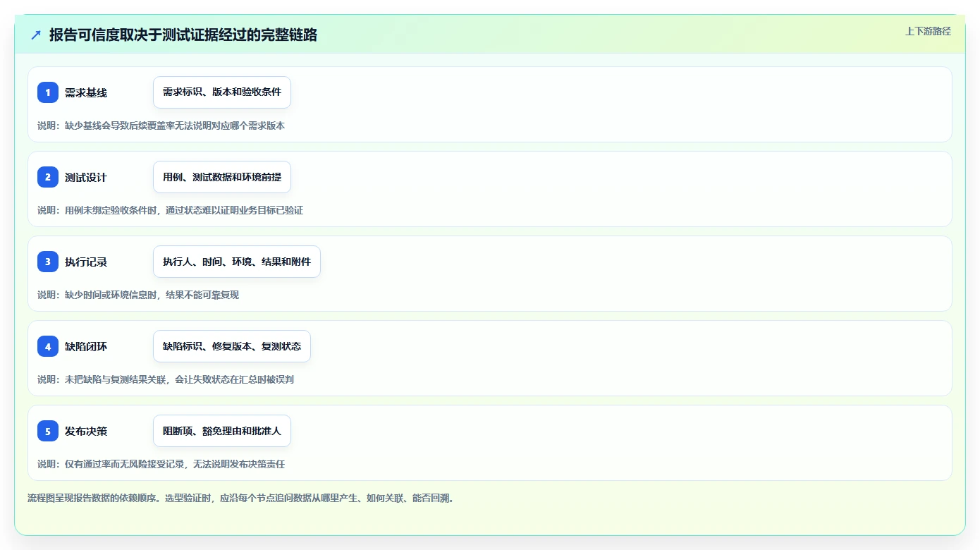The height and width of the screenshot is (550, 980).
Task: Click the note starting 未把缺陷与复测结果关联
Action: click(x=166, y=379)
